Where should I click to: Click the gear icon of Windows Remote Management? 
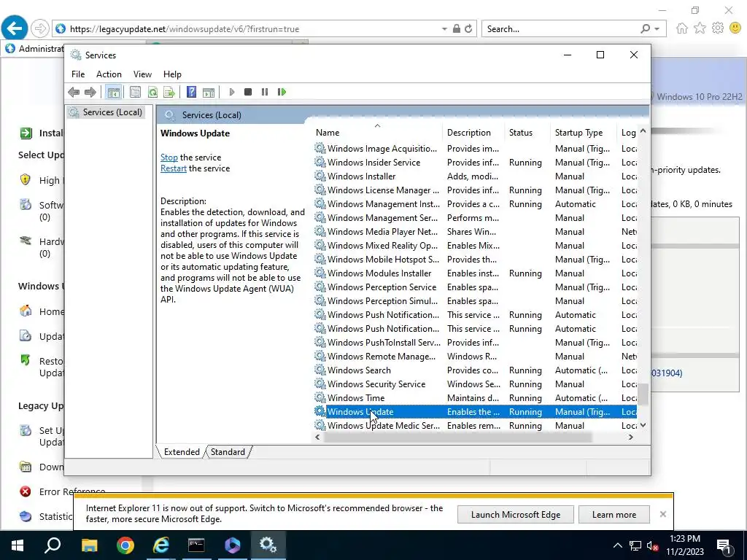(x=320, y=356)
